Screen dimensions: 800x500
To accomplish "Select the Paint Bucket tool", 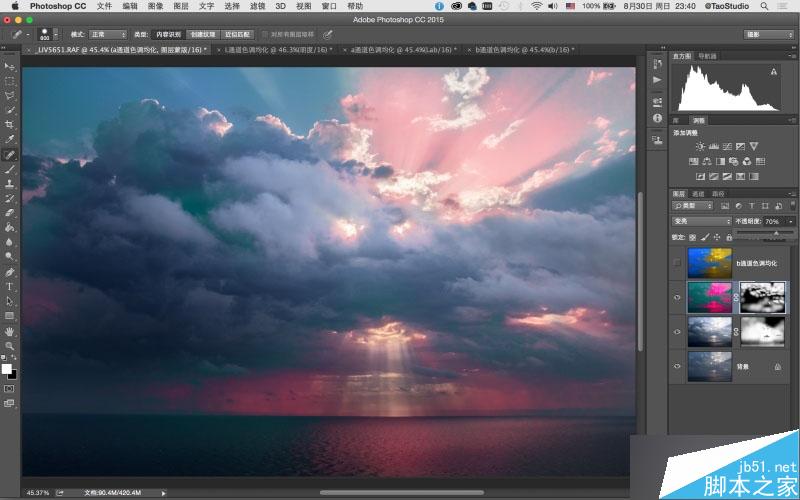I will click(x=9, y=228).
